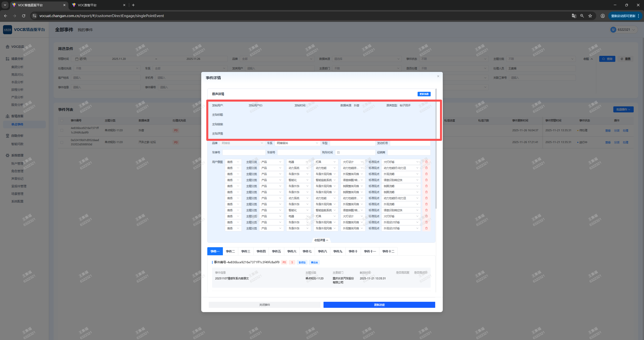Toggle the select-all checkbox in event list header
Viewport: 644px width, 340px height.
[62, 120]
